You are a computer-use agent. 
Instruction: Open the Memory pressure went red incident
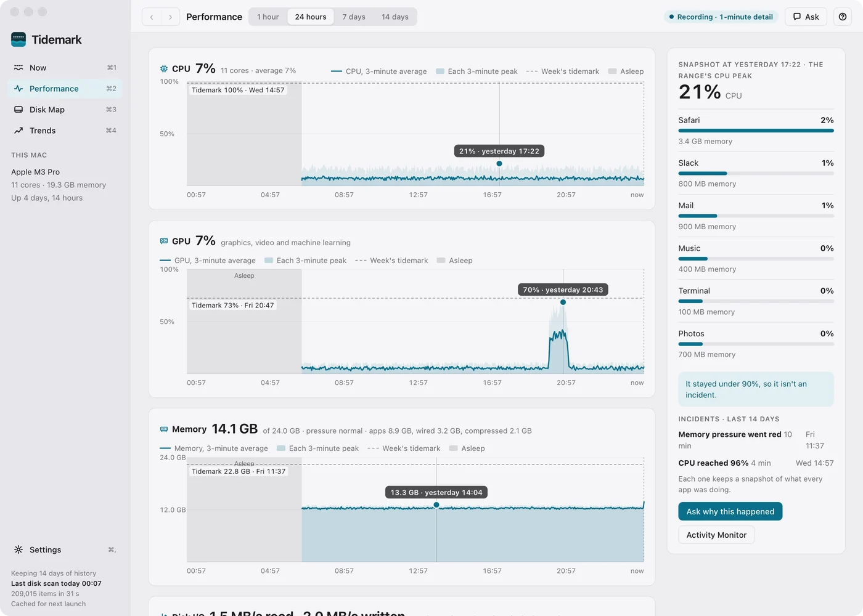point(756,440)
